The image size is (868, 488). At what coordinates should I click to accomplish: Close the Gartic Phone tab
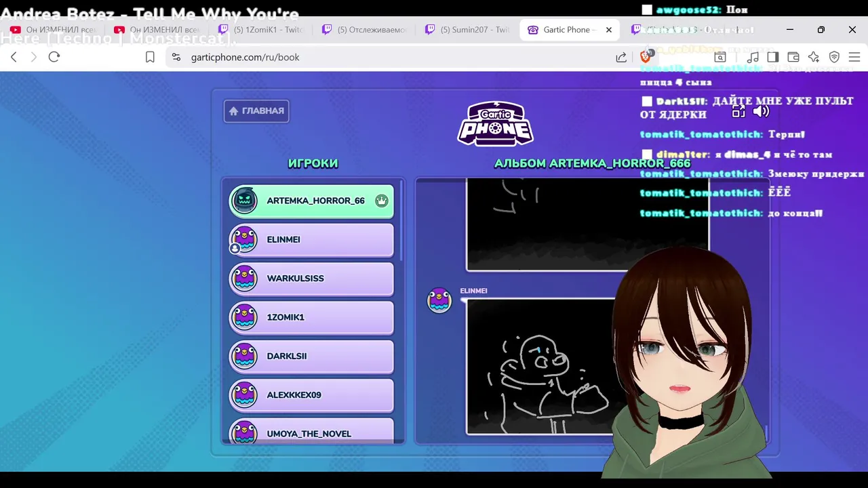[x=609, y=30]
